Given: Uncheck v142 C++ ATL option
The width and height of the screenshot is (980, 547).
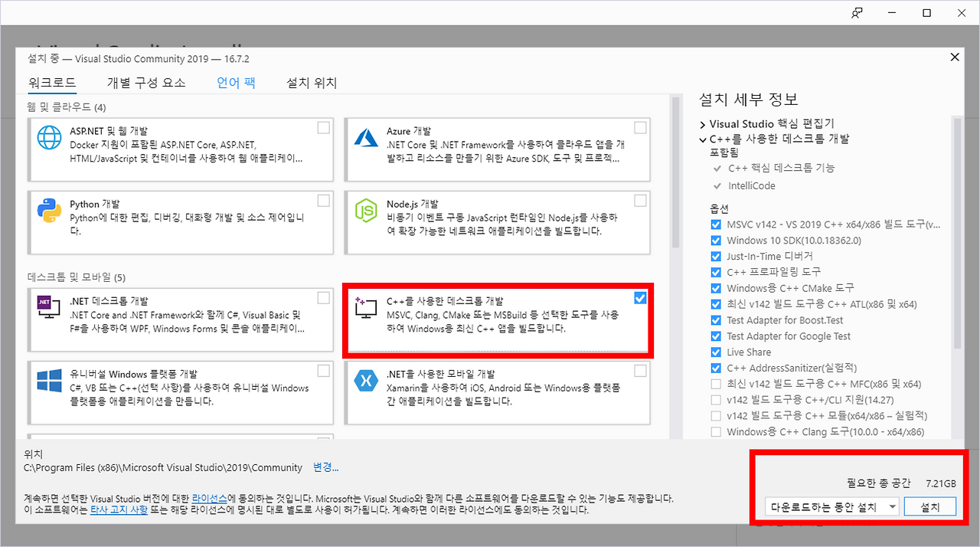Looking at the screenshot, I should 716,304.
